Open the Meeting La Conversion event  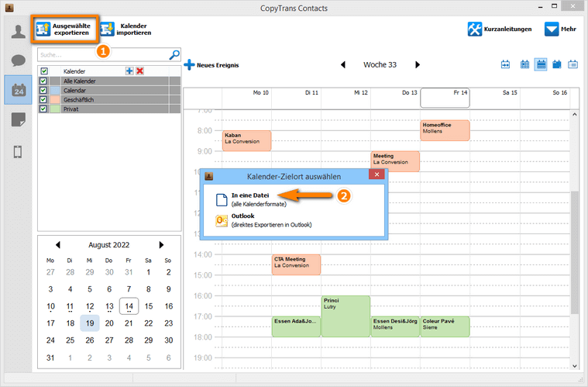coord(395,161)
